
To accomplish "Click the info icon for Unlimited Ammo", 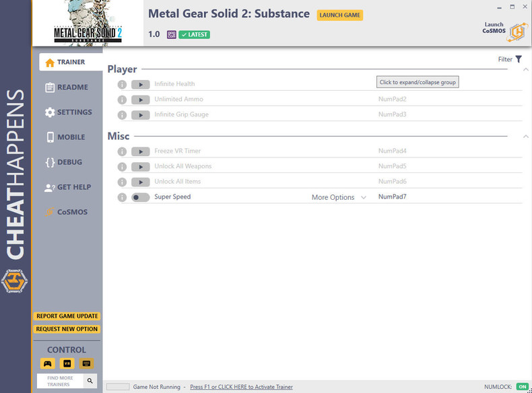I will pos(122,100).
